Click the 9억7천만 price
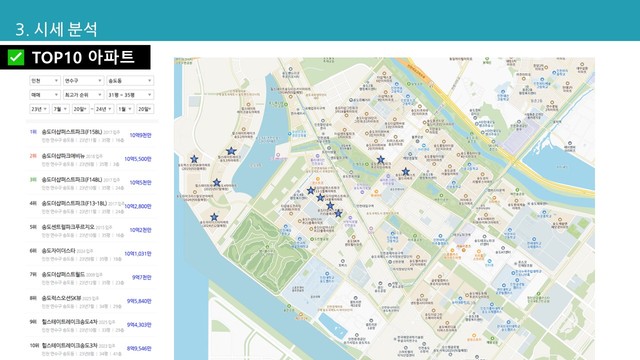This screenshot has width=640, height=360. (142, 277)
